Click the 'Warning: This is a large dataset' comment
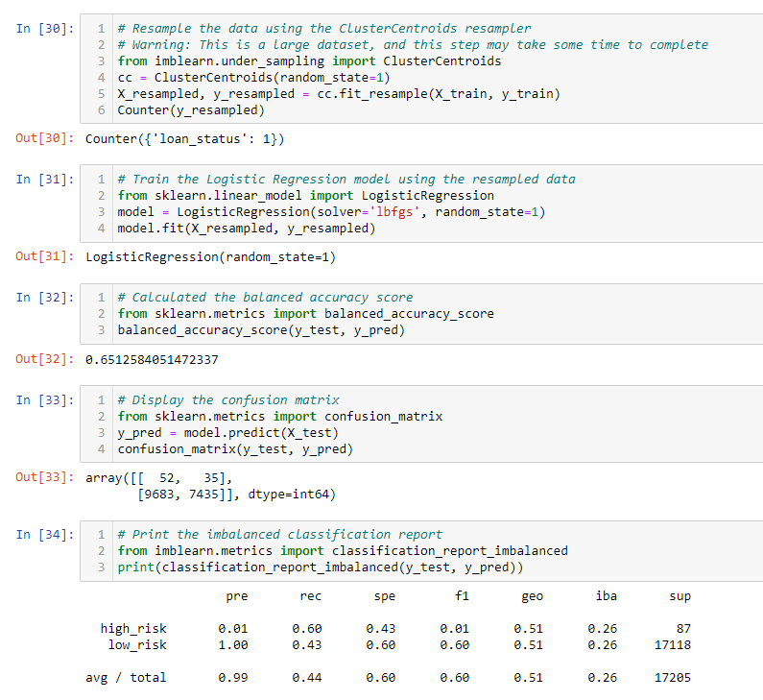Image resolution: width=763 pixels, height=700 pixels. [x=413, y=45]
